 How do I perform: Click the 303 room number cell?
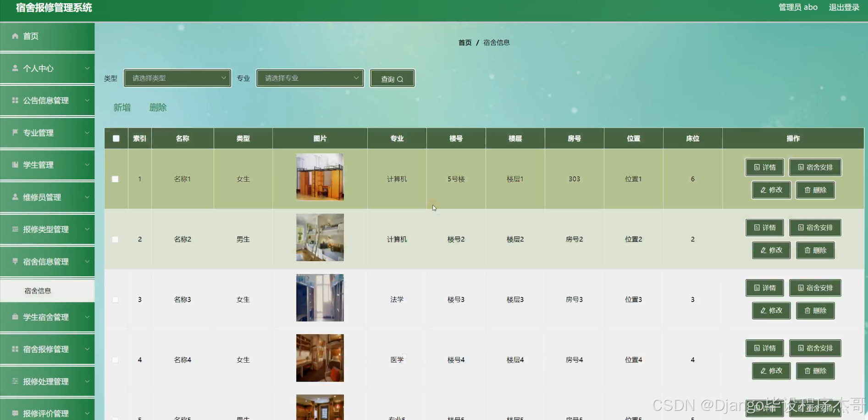[x=574, y=179]
